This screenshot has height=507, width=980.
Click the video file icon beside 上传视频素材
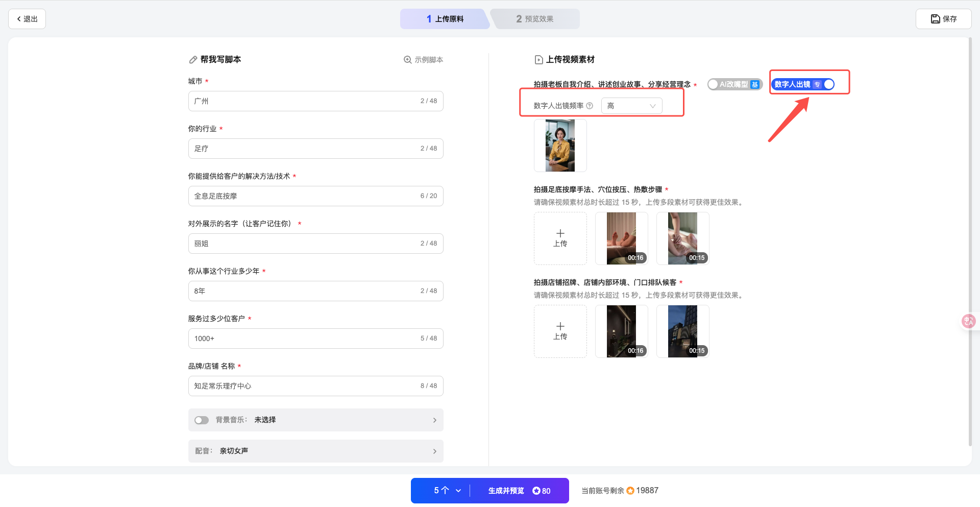tap(538, 60)
